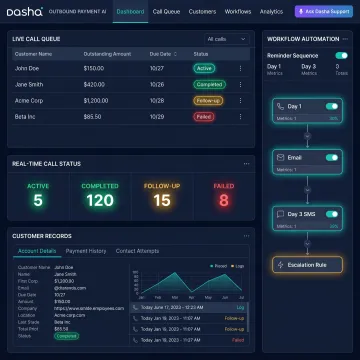Open the Customers tab
The width and height of the screenshot is (360, 360).
click(x=202, y=12)
